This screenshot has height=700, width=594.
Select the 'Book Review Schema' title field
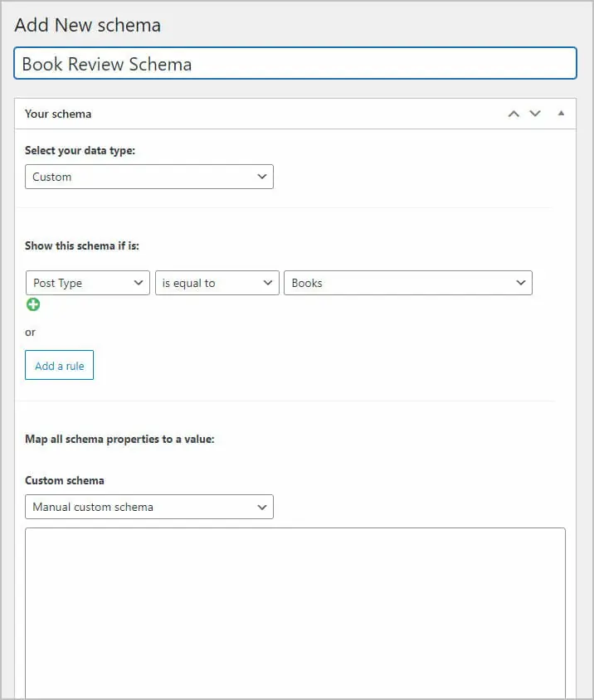295,62
